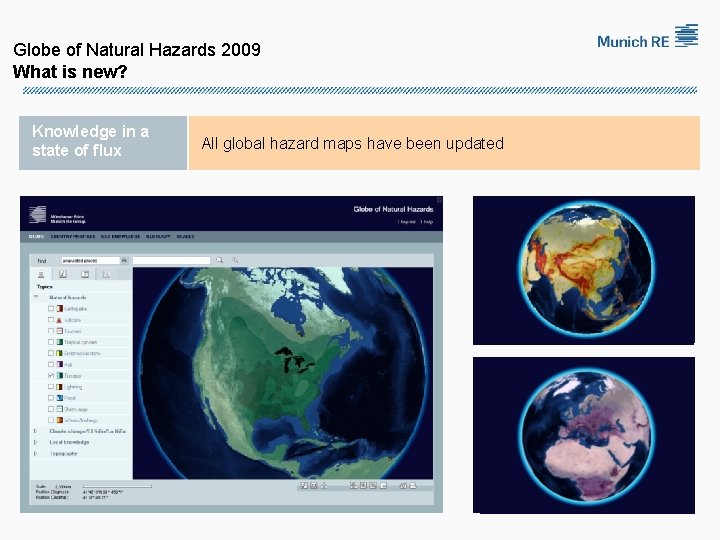Click the 'Knowledge in a state of flux' box
720x540 pixels.
(x=103, y=143)
